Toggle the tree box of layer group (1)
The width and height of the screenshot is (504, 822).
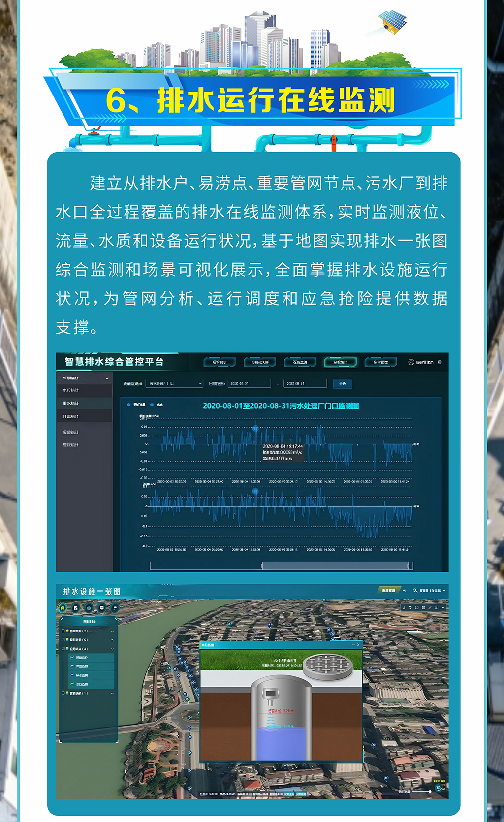[63, 693]
